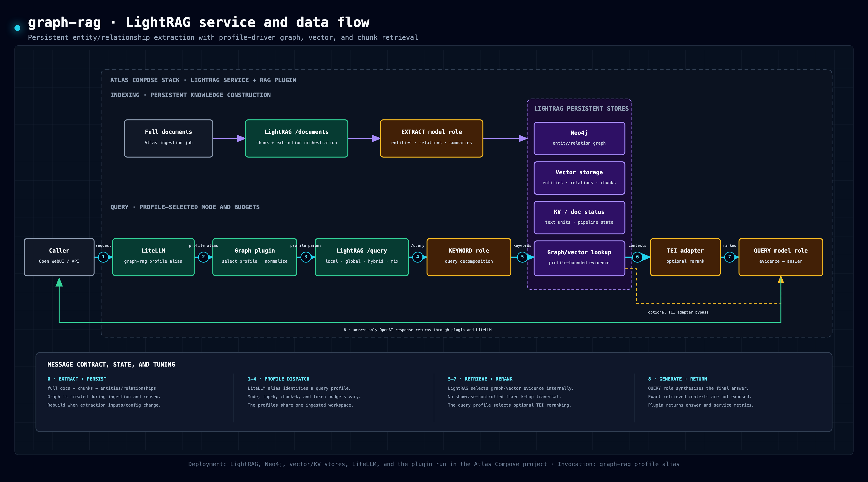Image resolution: width=868 pixels, height=482 pixels.
Task: Click the step 8 answer-only response label
Action: point(418,330)
